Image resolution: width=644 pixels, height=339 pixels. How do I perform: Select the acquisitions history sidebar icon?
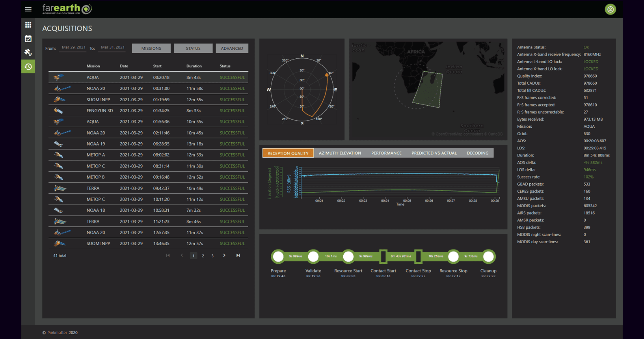coord(28,67)
